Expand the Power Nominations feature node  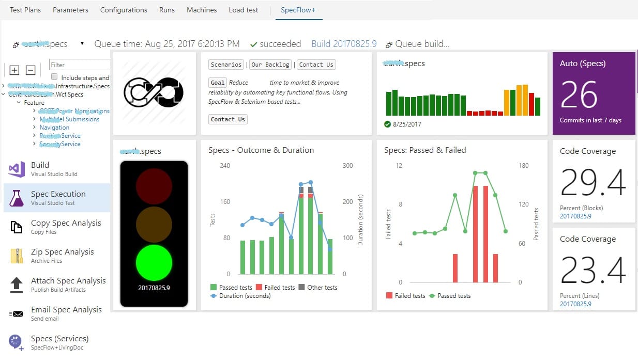(35, 111)
